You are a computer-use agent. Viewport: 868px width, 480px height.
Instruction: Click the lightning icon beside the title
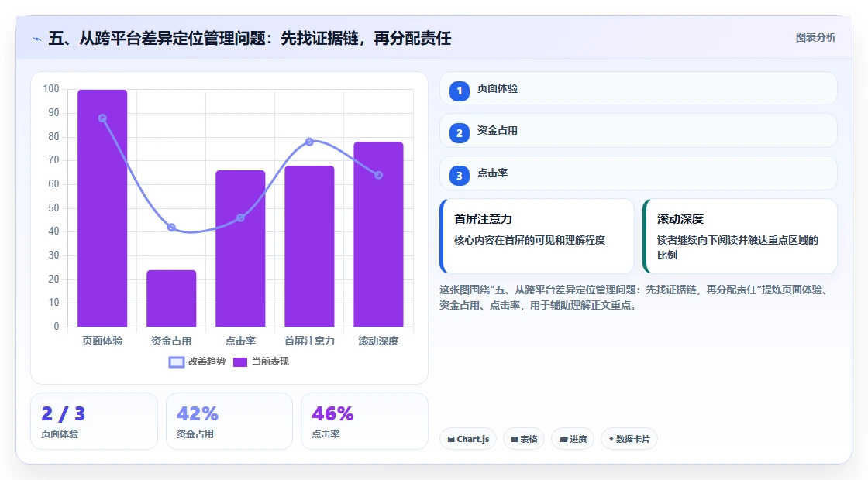tap(37, 39)
